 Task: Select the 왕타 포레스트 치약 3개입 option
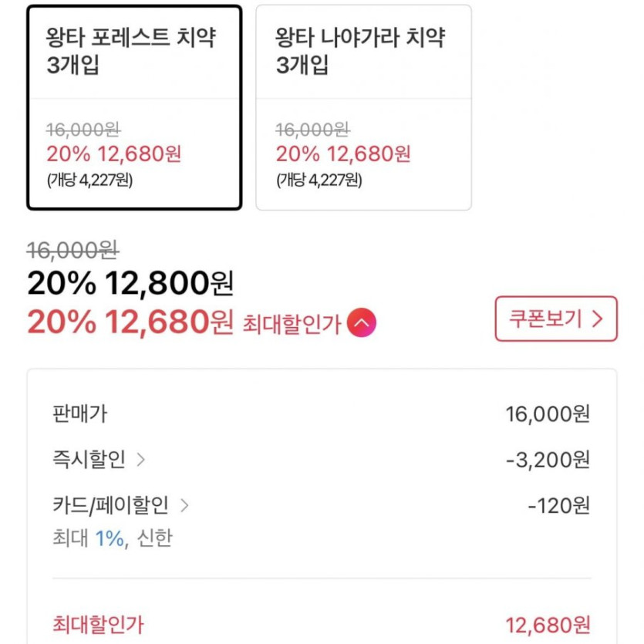pos(134,107)
